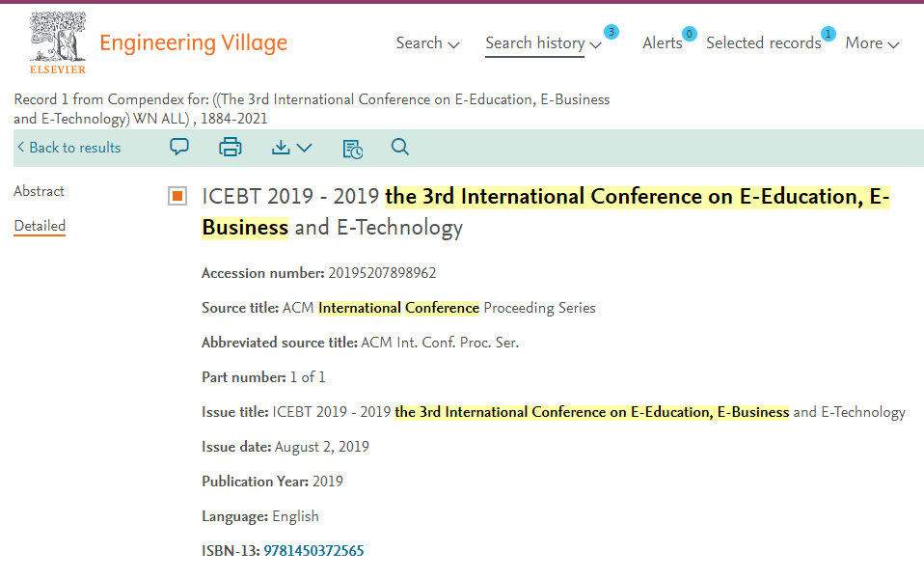Click Language value English

tap(295, 516)
